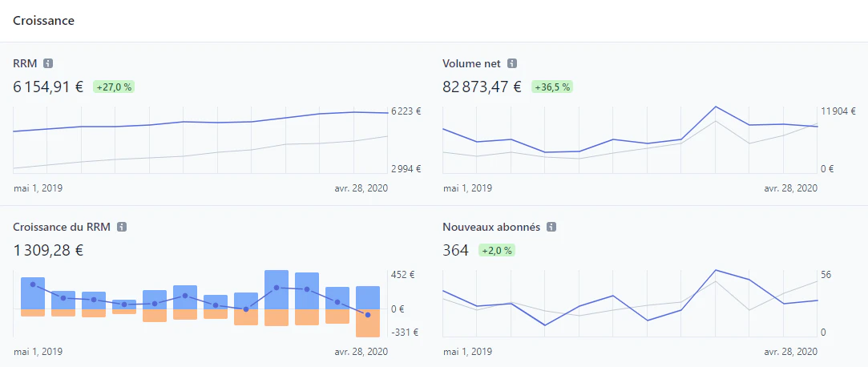Click the Nouveaux abonnés count 364
868x367 pixels.
click(455, 251)
